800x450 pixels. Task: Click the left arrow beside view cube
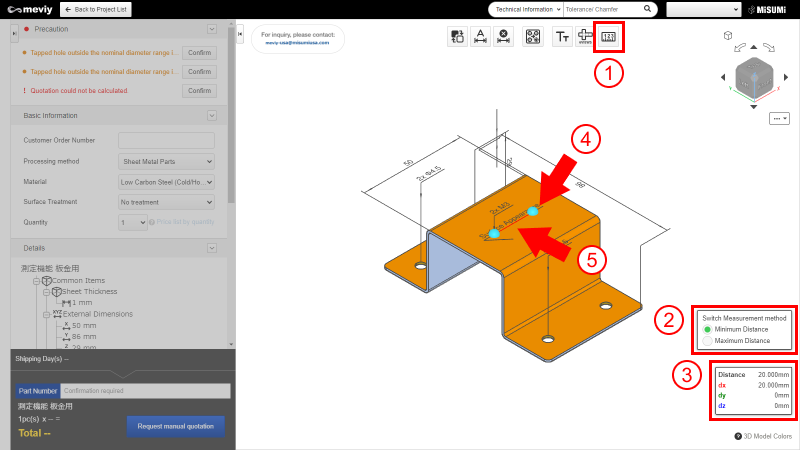point(723,77)
